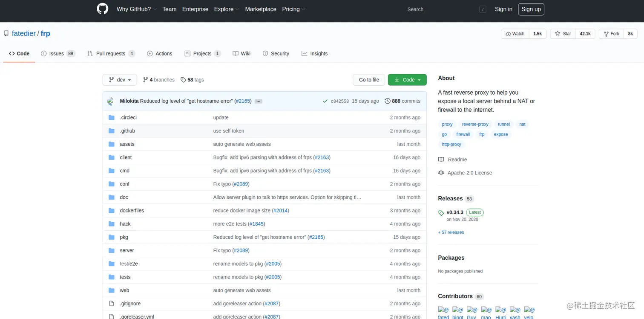644x319 pixels.
Task: Switch to the Actions tab
Action: coord(160,54)
